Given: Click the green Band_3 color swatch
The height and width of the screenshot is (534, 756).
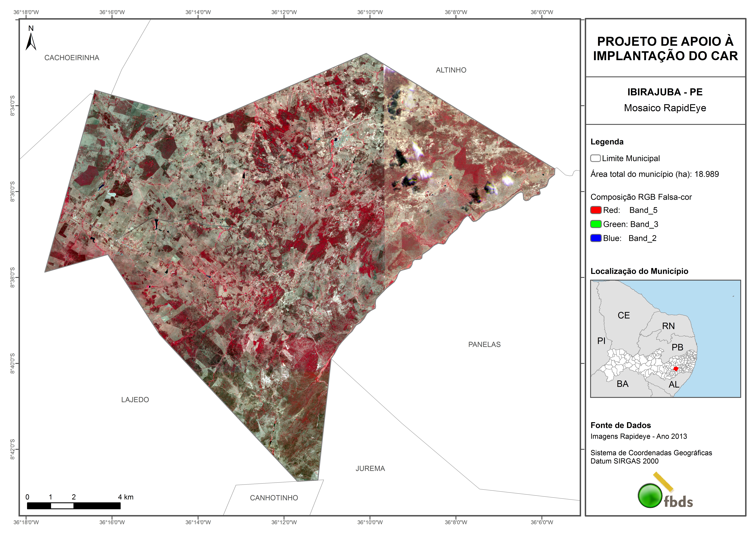Looking at the screenshot, I should 596,224.
